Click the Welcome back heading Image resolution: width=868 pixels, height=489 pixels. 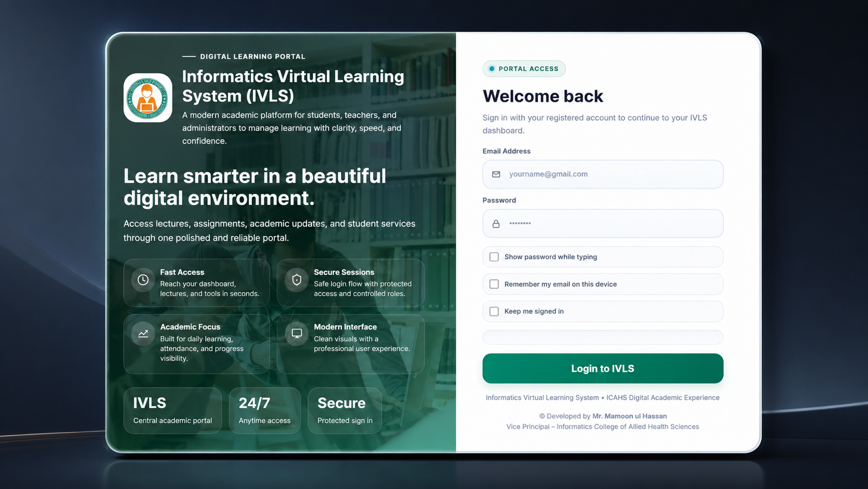click(x=542, y=96)
